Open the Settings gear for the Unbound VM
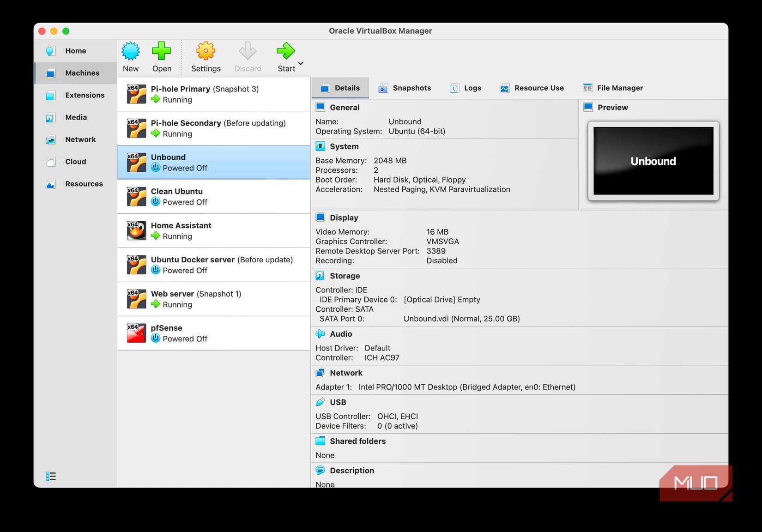 click(x=206, y=55)
